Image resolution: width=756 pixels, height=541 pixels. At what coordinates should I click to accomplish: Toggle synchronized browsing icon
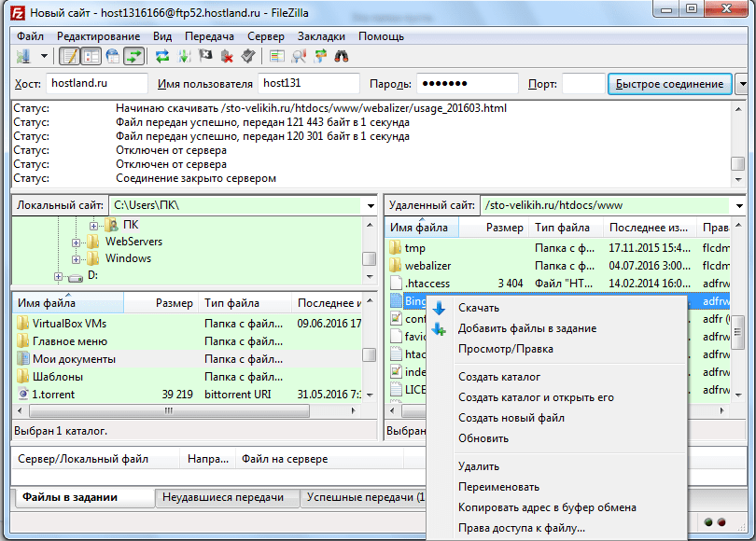click(320, 56)
